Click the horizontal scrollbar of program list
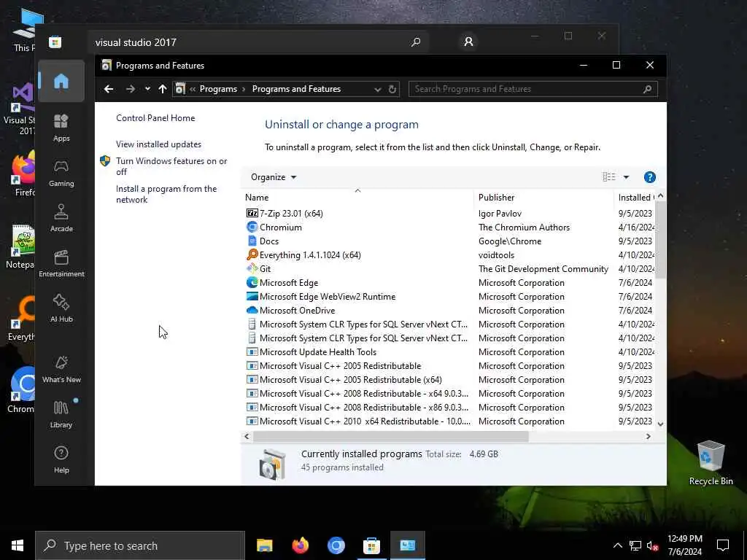The height and width of the screenshot is (560, 747). pos(391,436)
